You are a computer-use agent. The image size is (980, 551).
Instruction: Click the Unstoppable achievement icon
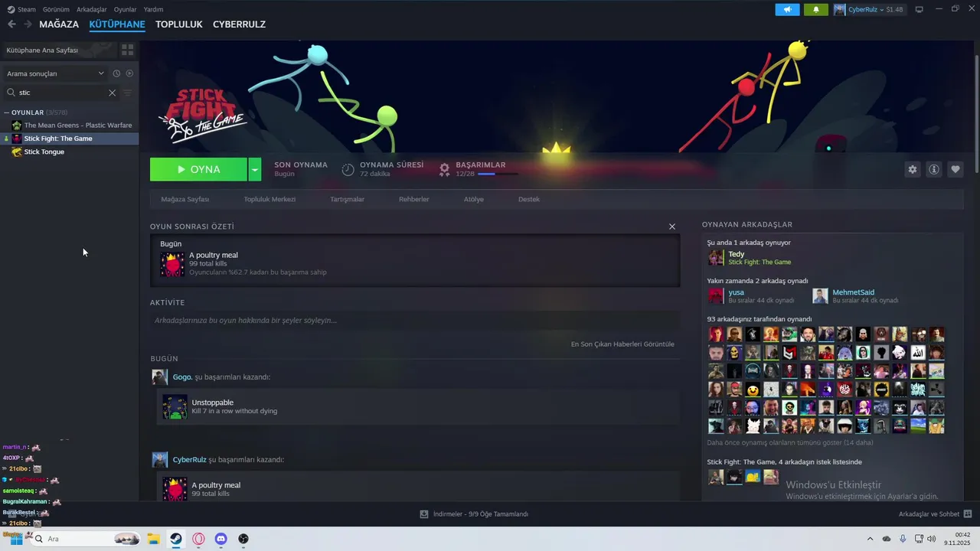(175, 407)
